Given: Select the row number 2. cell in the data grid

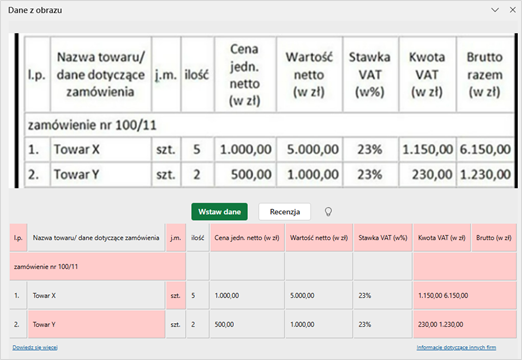Looking at the screenshot, I should click(x=18, y=324).
